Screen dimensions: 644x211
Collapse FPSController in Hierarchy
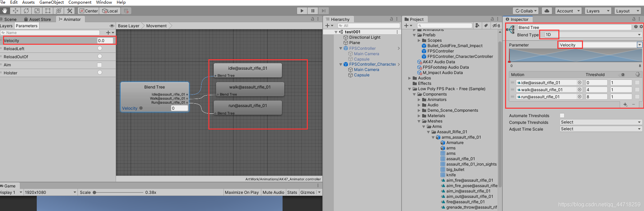pos(341,48)
